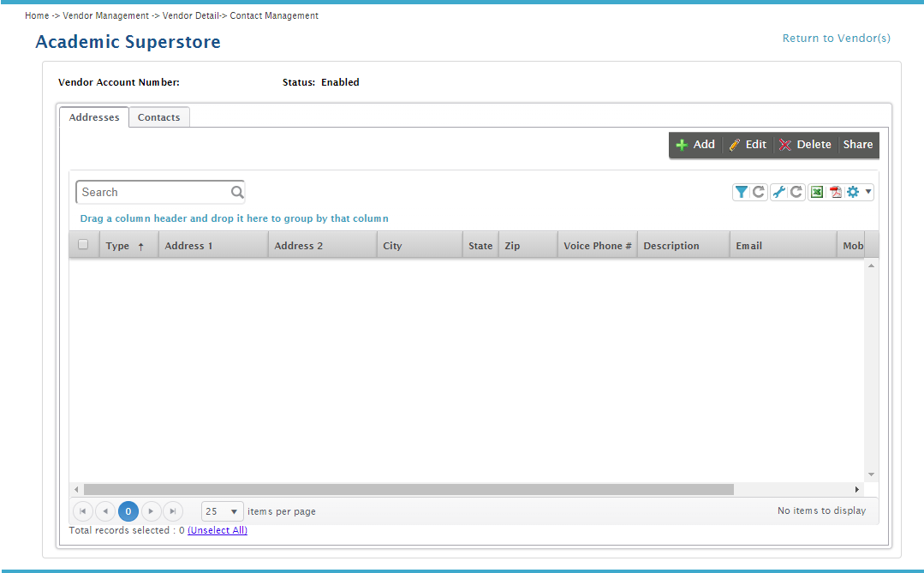The height and width of the screenshot is (573, 924).
Task: Click the reset icon next to the filter funnel
Action: (759, 192)
